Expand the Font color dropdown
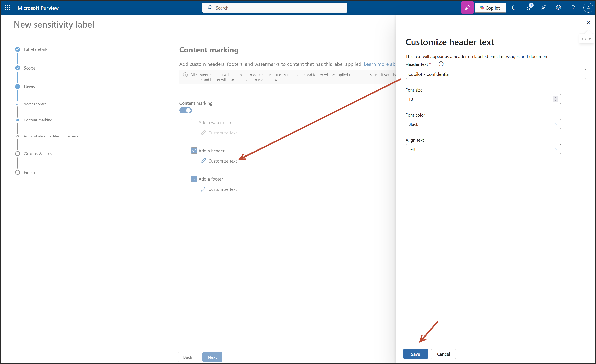This screenshot has width=596, height=364. coord(483,124)
